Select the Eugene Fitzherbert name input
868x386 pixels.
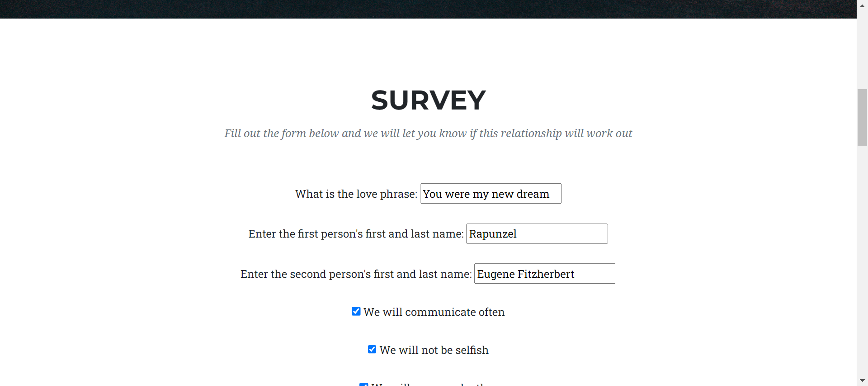pos(545,274)
